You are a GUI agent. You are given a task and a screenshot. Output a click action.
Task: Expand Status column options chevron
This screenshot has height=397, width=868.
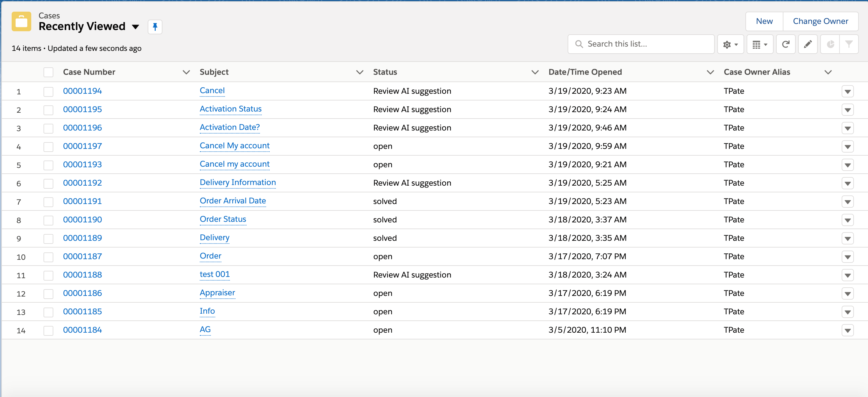click(x=535, y=72)
